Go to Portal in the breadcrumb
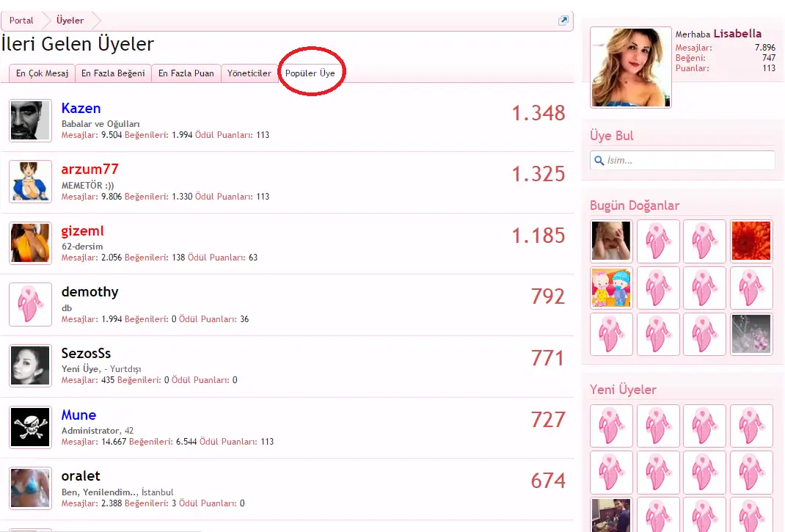Image resolution: width=785 pixels, height=532 pixels. coord(21,21)
